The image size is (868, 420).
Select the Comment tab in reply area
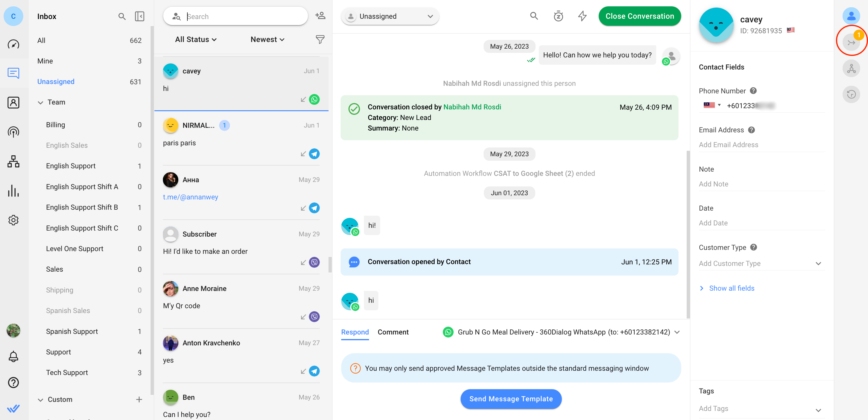coord(393,332)
